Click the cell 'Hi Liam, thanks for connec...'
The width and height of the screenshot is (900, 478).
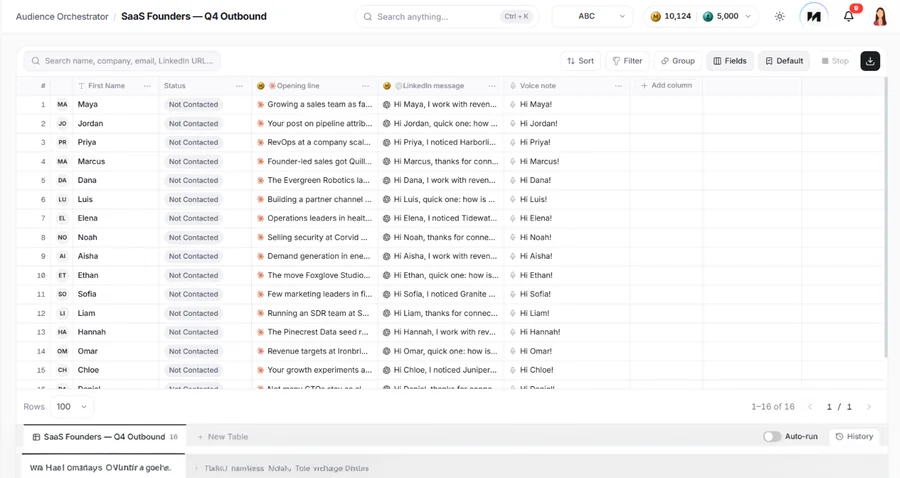pos(441,313)
